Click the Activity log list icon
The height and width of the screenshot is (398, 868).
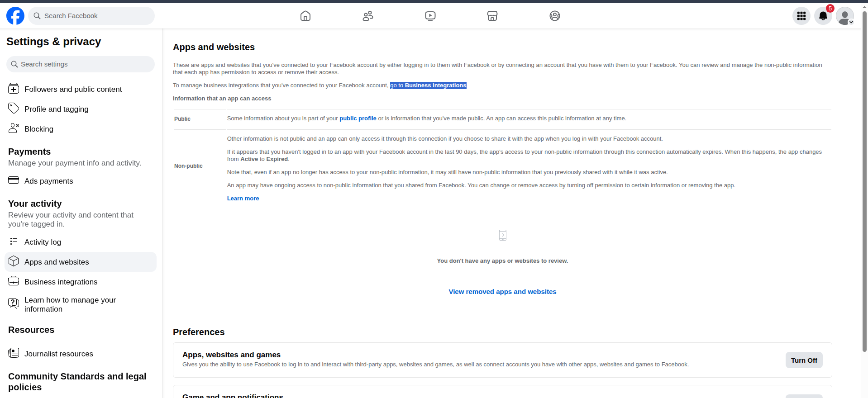coord(14,242)
